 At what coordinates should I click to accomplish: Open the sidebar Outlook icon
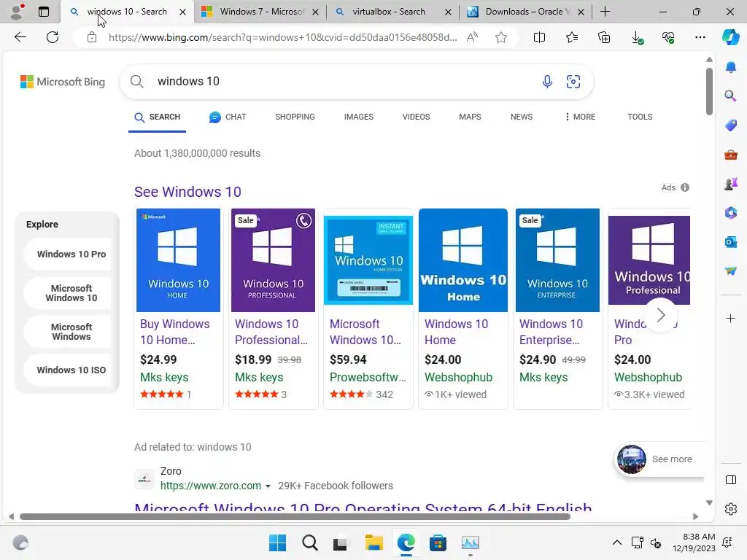click(x=731, y=242)
